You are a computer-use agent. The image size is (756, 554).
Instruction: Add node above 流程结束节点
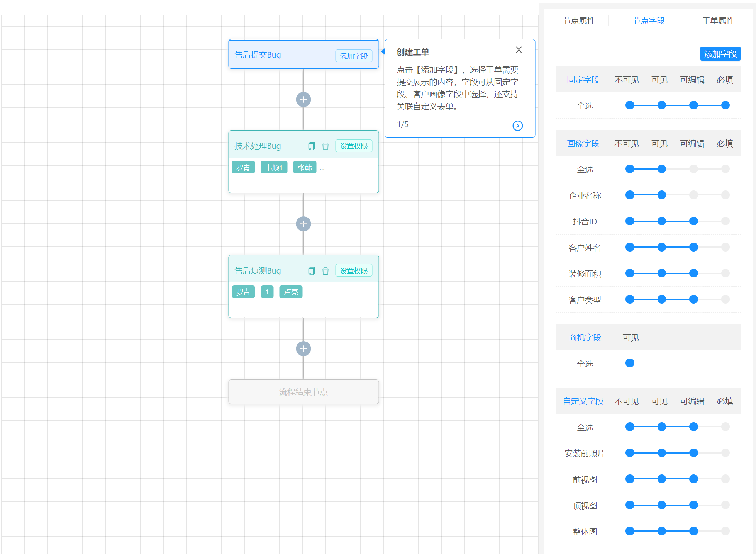click(x=303, y=349)
